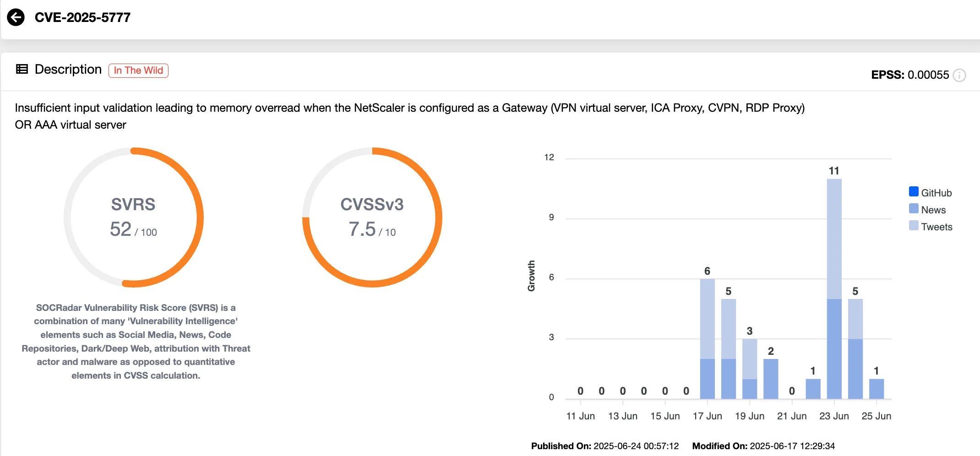Click the CVSSv3 score gauge
980x456 pixels.
tap(372, 217)
